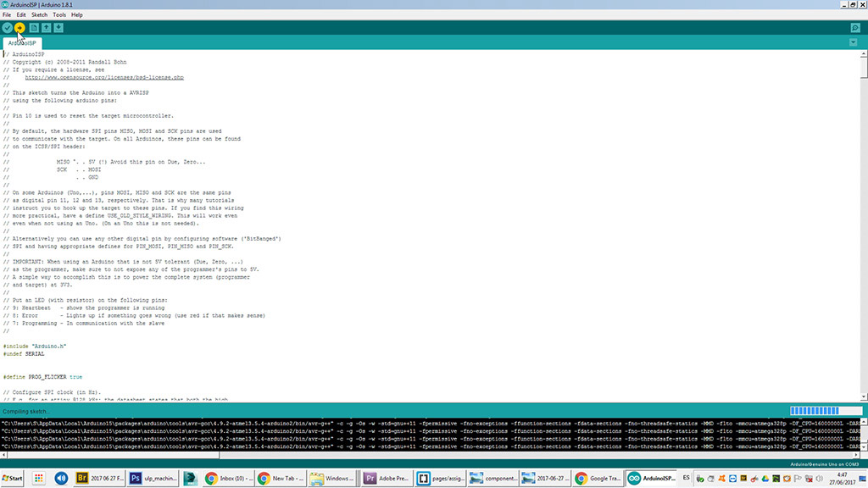Click the 'Configure SPI clock (in Hz)' comment
The image size is (868, 488).
(x=52, y=392)
